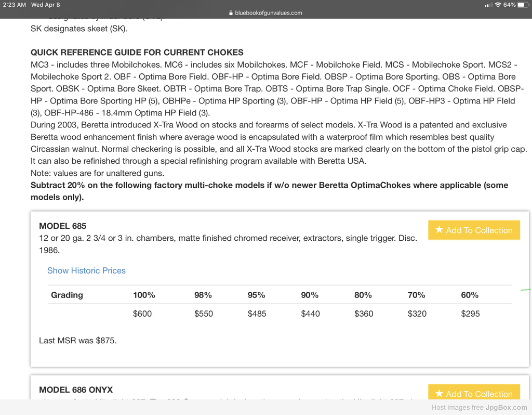This screenshot has width=532, height=415.
Task: Select the $440 price cell
Action: [x=311, y=314]
